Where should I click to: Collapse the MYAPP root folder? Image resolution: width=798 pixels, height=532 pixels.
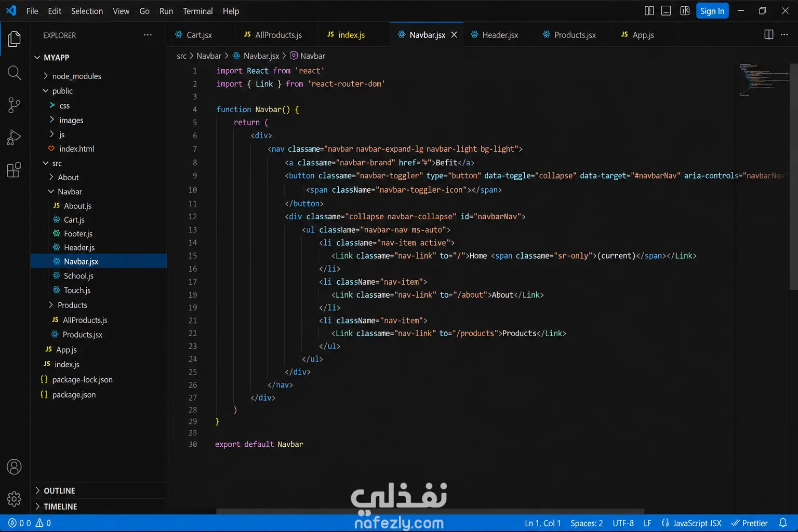(56, 58)
